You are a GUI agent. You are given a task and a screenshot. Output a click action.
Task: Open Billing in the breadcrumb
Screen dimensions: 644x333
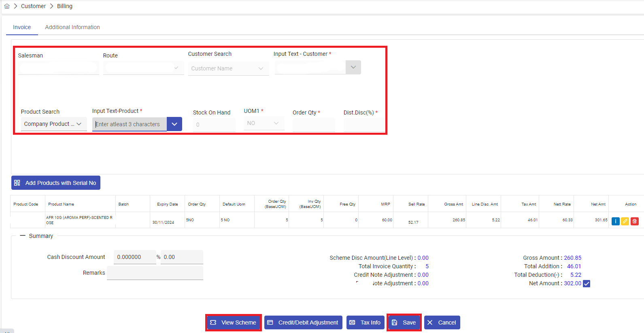tap(65, 6)
